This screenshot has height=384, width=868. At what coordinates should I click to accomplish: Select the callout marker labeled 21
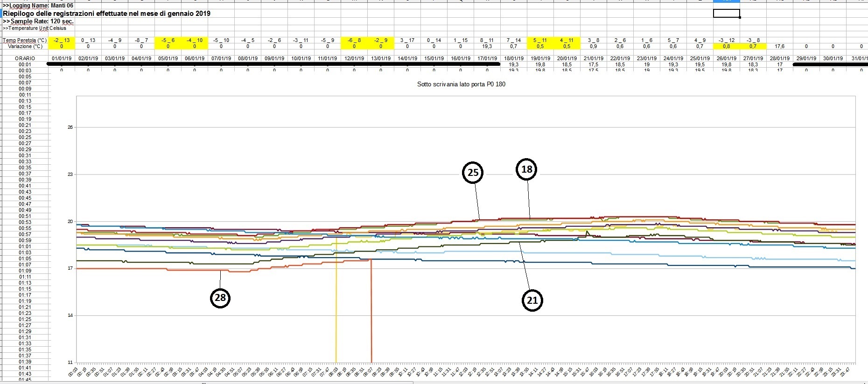point(532,300)
